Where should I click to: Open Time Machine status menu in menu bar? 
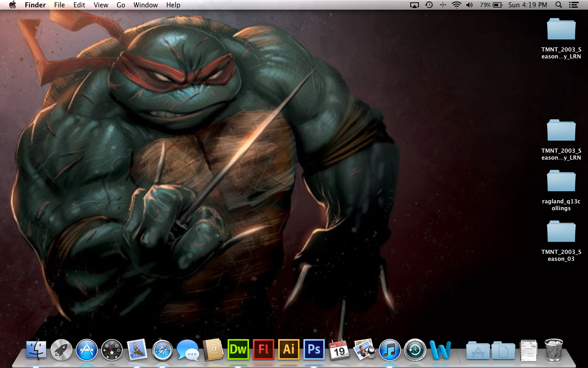click(429, 5)
